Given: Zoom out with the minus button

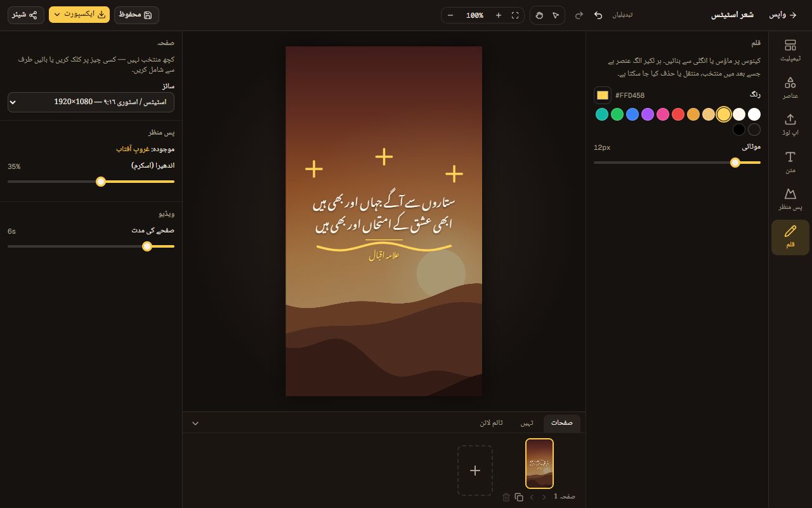Looking at the screenshot, I should [450, 15].
